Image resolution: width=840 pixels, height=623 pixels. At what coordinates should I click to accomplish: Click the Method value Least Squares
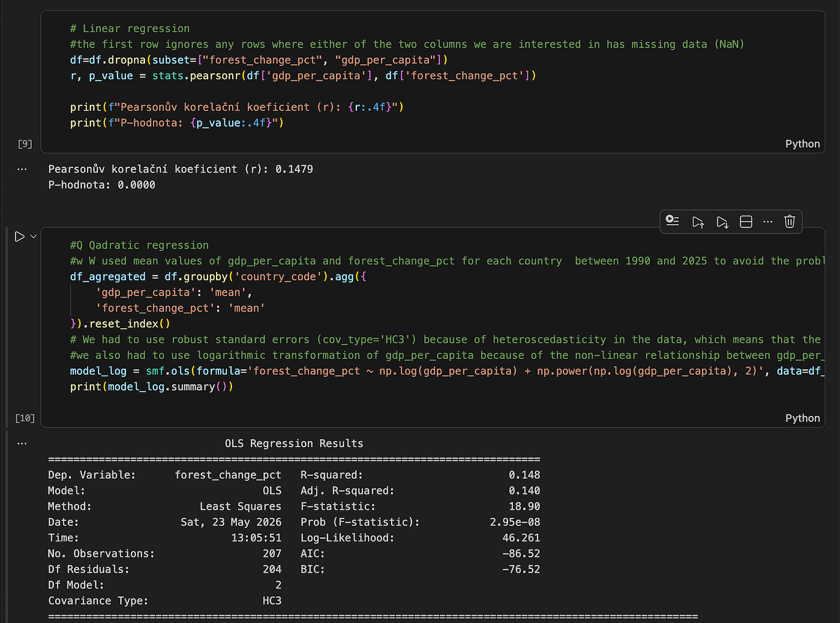click(x=241, y=507)
